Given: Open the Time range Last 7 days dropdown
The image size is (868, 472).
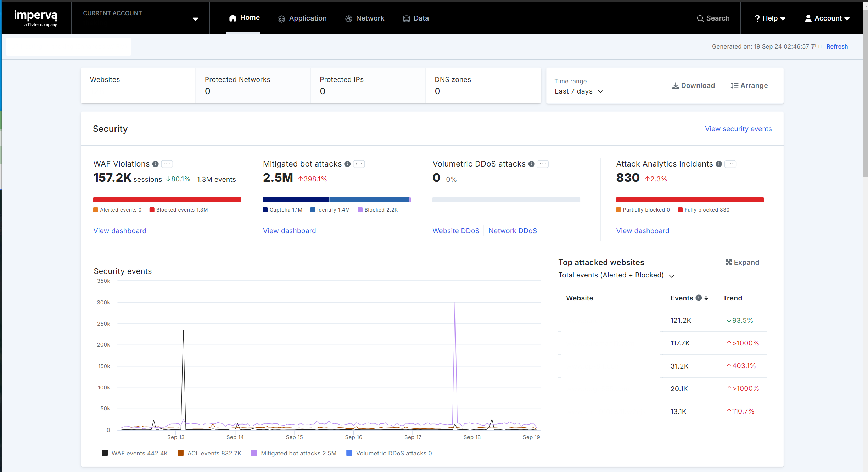Looking at the screenshot, I should (x=579, y=91).
